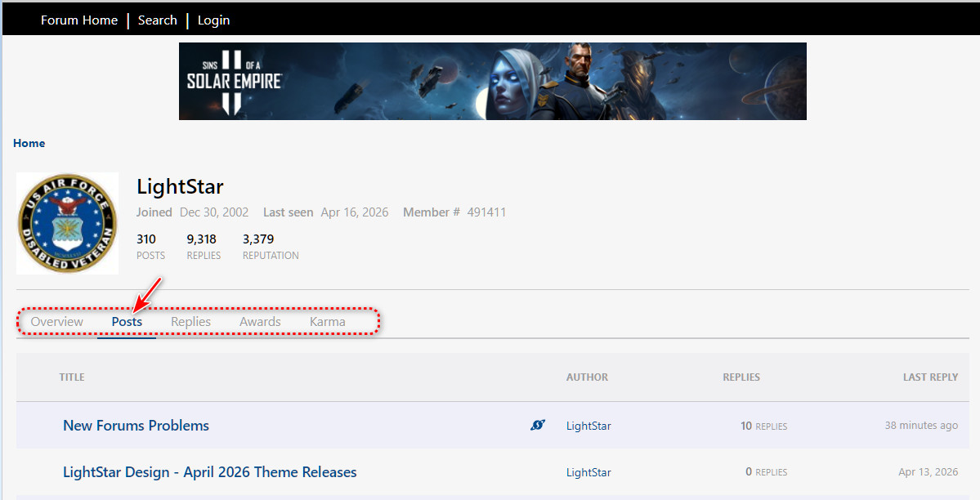Click the US Air Force avatar image
980x500 pixels.
tap(67, 223)
